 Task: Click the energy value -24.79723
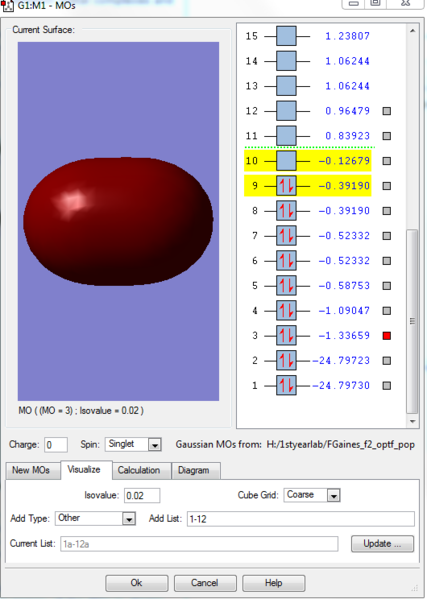click(x=341, y=361)
